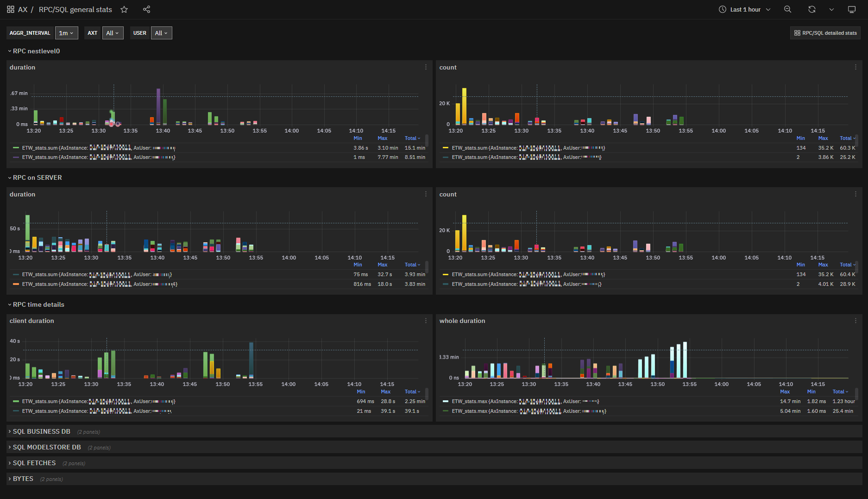The image size is (868, 499).
Task: Sort nestlevel0 count legend by Total
Action: (848, 138)
